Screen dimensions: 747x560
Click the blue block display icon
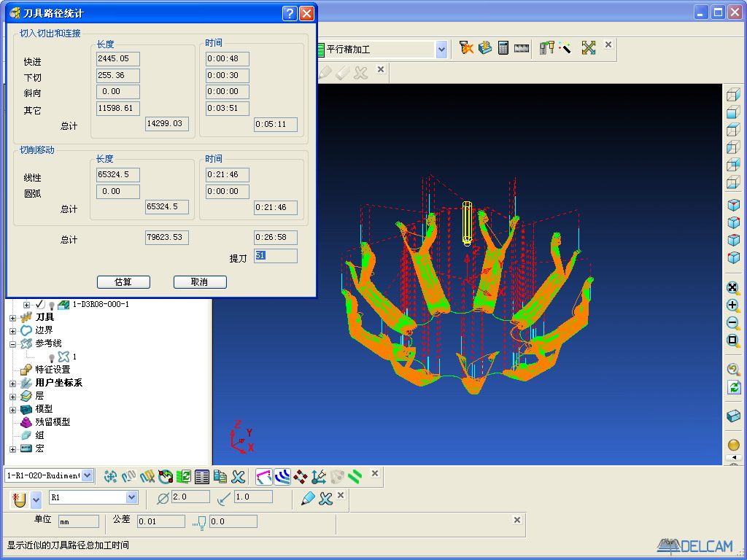point(734,416)
